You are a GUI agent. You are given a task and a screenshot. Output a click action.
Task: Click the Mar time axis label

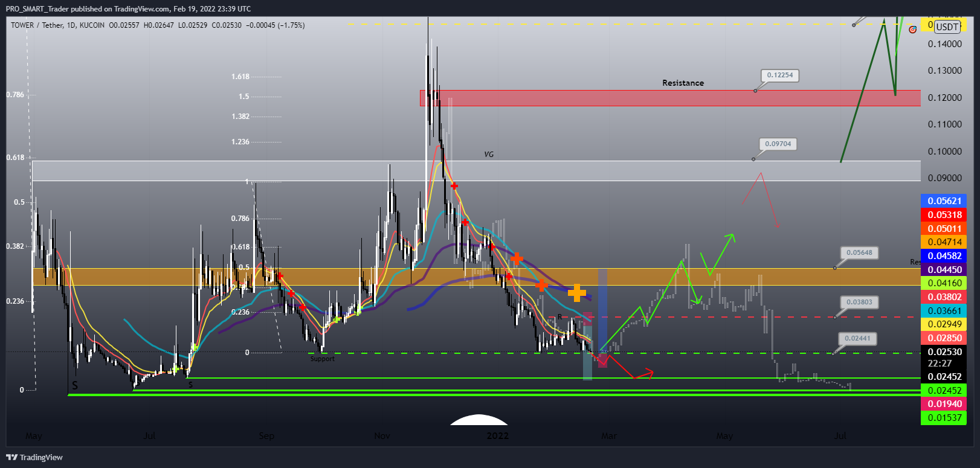(609, 436)
